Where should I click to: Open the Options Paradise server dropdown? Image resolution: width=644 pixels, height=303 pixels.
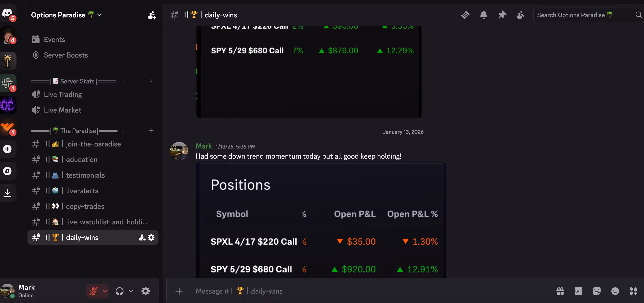(x=66, y=15)
